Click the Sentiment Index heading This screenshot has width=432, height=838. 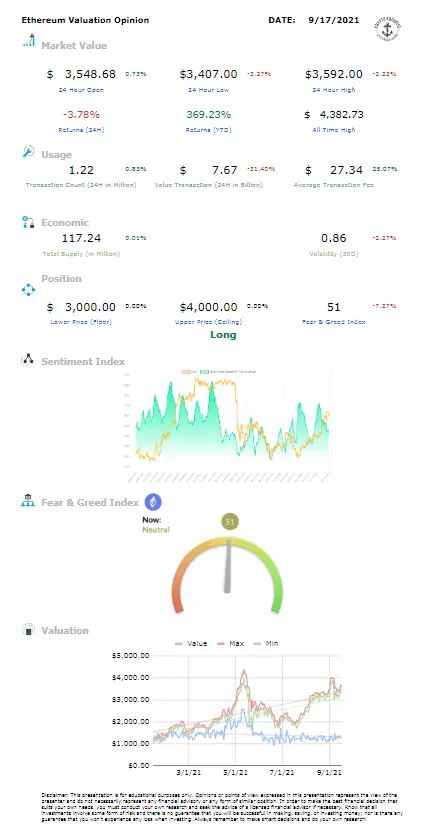tap(83, 361)
